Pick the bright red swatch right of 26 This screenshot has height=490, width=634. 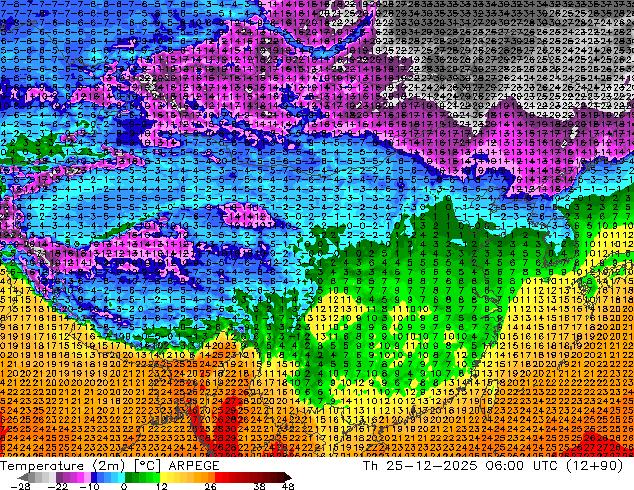tap(218, 477)
